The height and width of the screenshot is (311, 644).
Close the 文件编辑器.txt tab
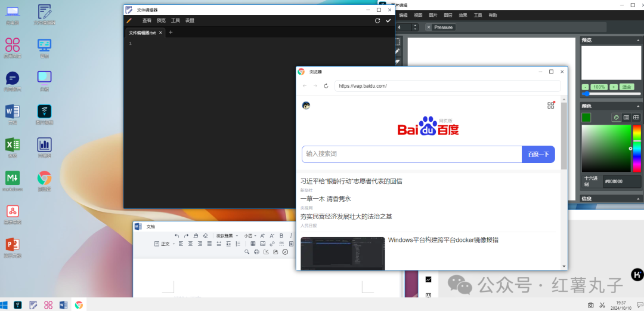pyautogui.click(x=160, y=32)
